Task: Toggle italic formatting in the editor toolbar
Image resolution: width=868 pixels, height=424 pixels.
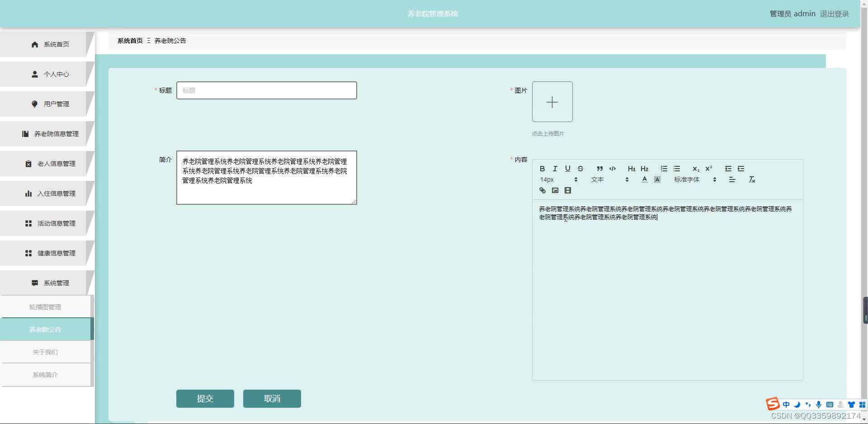Action: (555, 169)
